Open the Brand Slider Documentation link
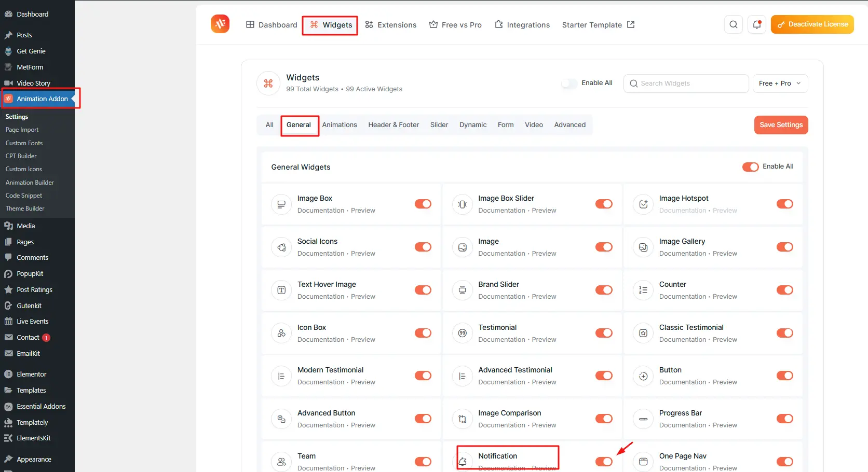The image size is (868, 472). tap(501, 297)
